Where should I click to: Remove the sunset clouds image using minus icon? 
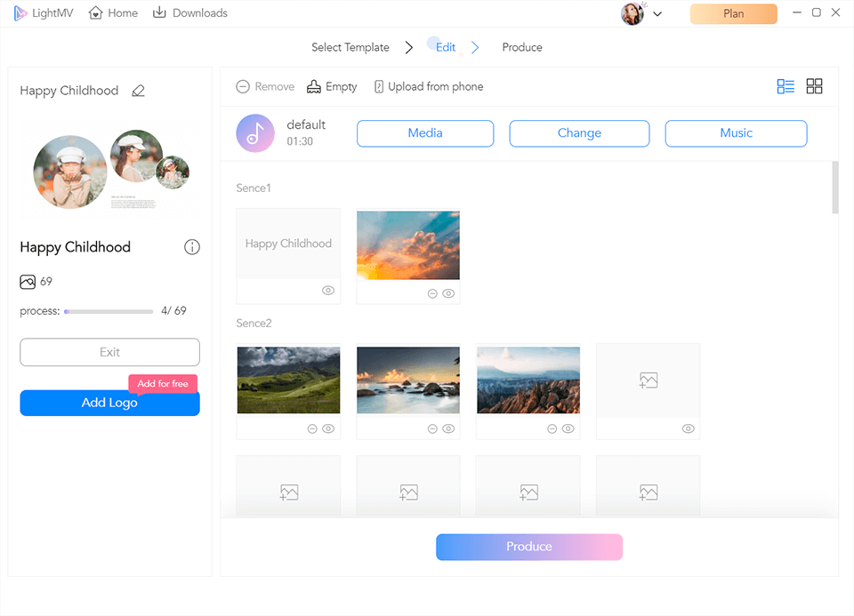pos(432,293)
